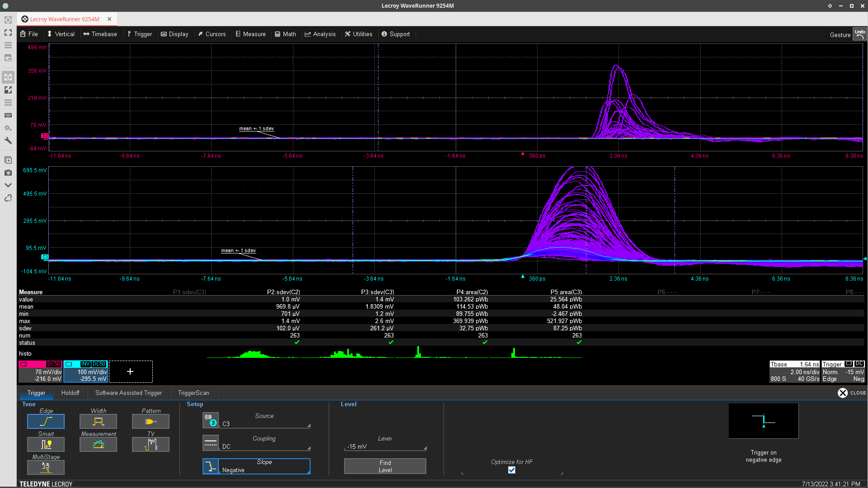Open the Utilities menu
Viewport: 868px width, 488px height.
[x=359, y=34]
